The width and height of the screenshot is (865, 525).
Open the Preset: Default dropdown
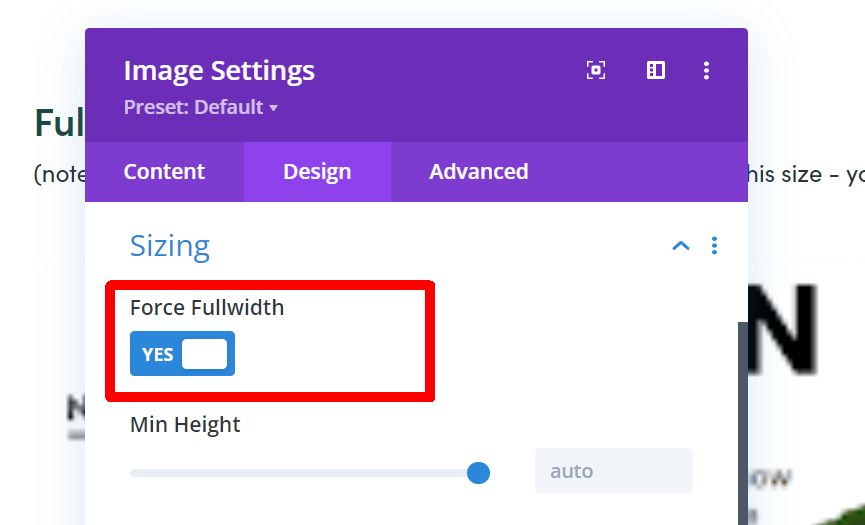click(201, 107)
